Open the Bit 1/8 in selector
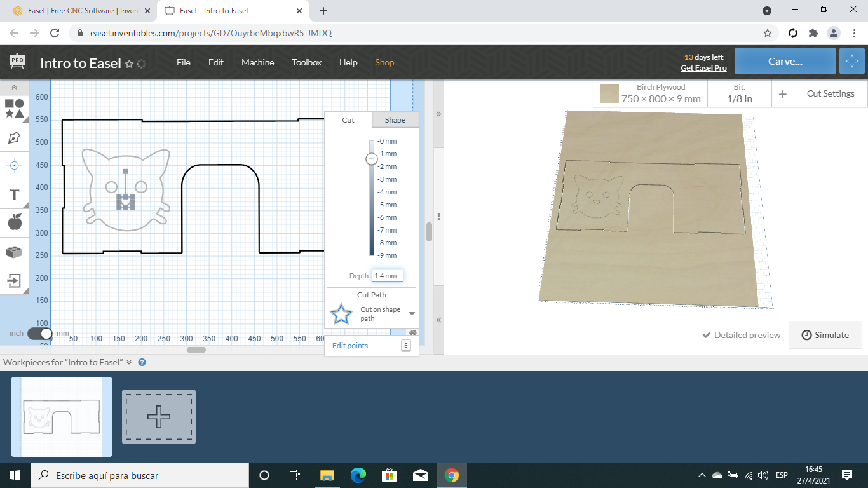Viewport: 868px width, 488px height. [x=740, y=93]
